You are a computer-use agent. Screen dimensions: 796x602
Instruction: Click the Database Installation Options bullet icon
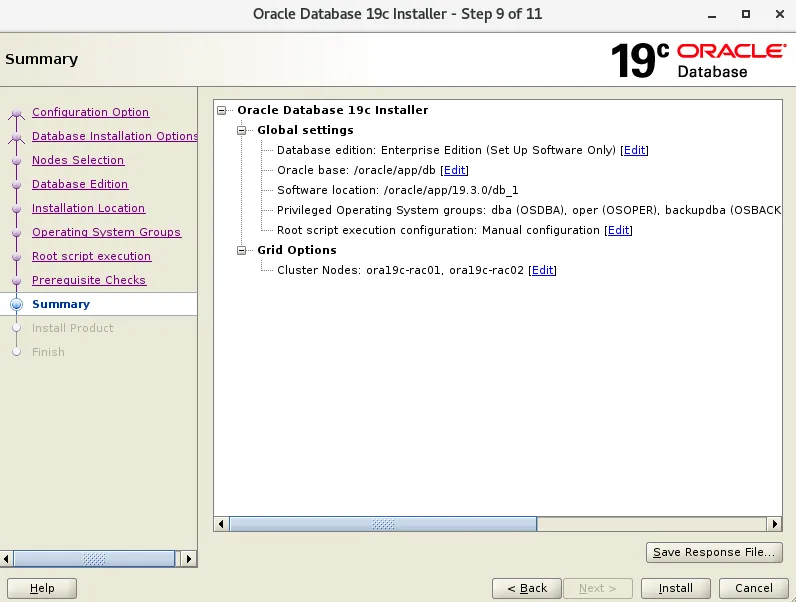pos(17,137)
